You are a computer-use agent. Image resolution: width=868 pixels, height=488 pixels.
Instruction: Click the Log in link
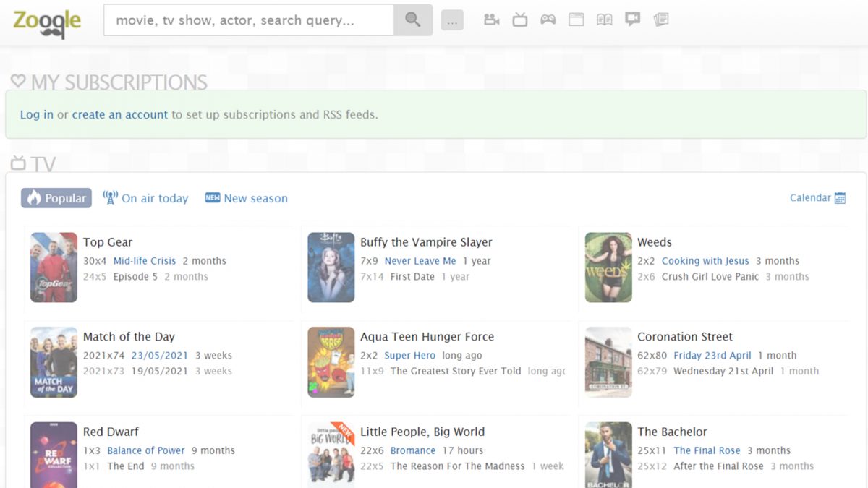pos(36,114)
